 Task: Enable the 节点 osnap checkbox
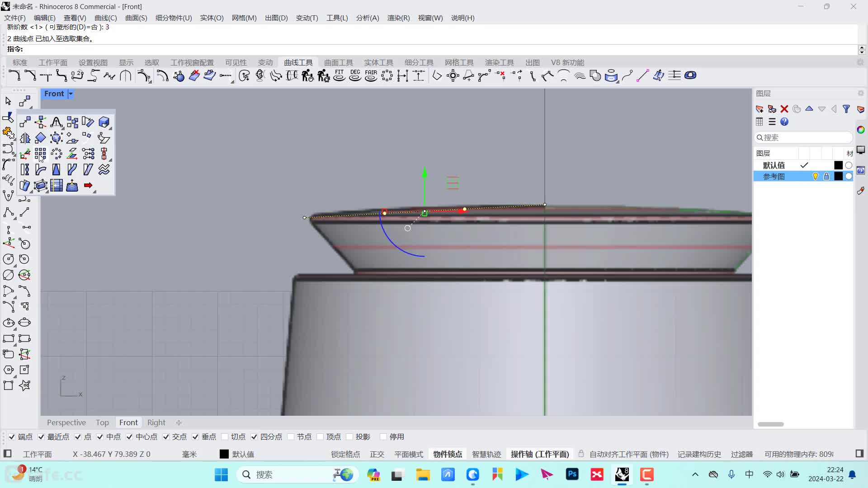pyautogui.click(x=291, y=436)
